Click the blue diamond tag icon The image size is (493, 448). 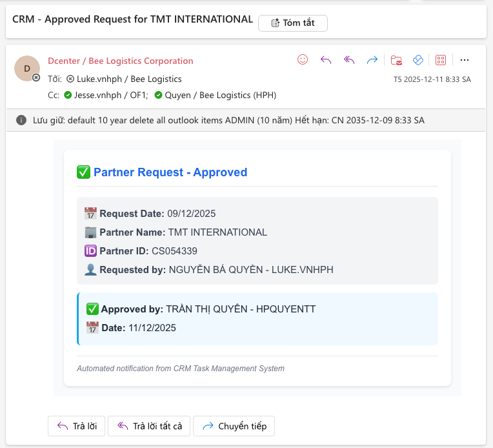(418, 60)
